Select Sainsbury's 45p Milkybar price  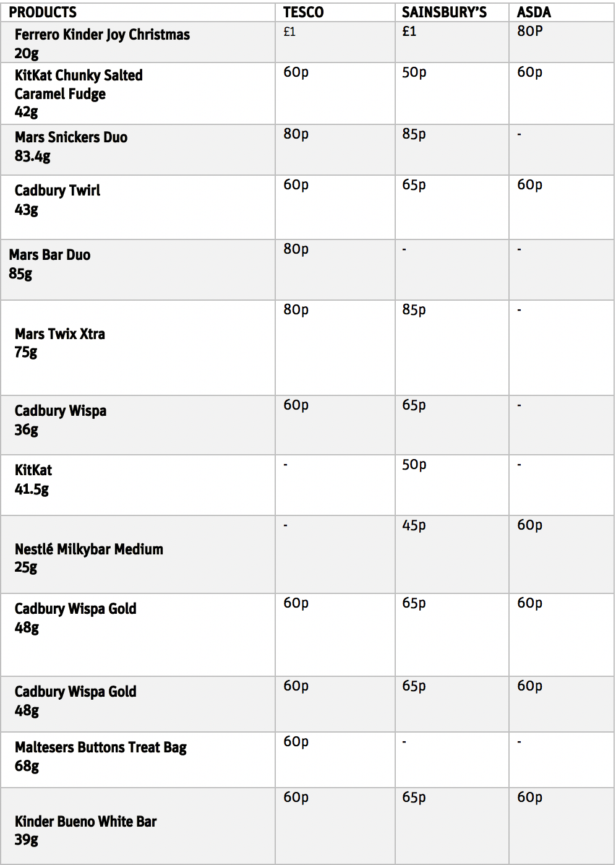[414, 525]
